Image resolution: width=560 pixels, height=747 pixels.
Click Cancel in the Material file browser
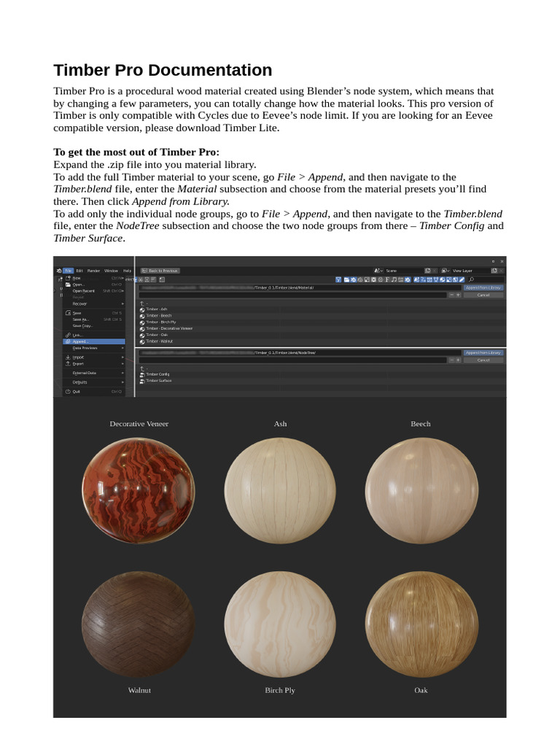(x=483, y=295)
